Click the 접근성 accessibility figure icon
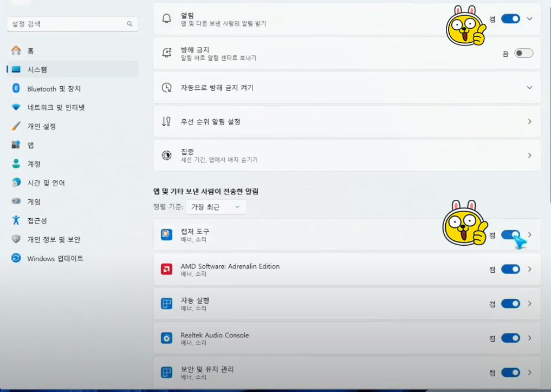551x392 pixels. 16,220
